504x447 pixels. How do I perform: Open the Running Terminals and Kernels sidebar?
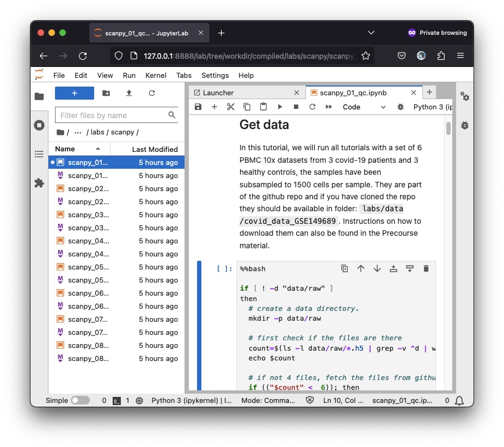click(39, 125)
